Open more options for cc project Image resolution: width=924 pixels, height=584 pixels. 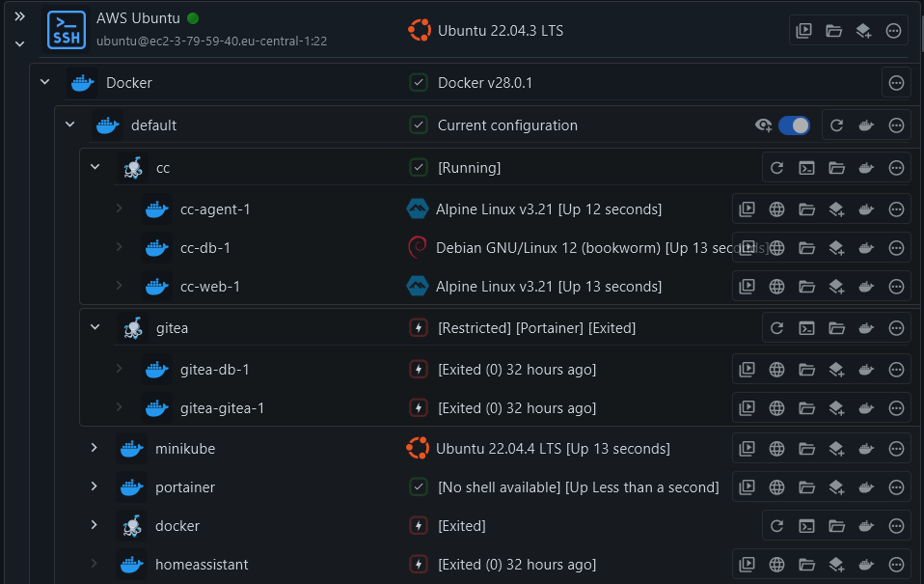(x=896, y=168)
